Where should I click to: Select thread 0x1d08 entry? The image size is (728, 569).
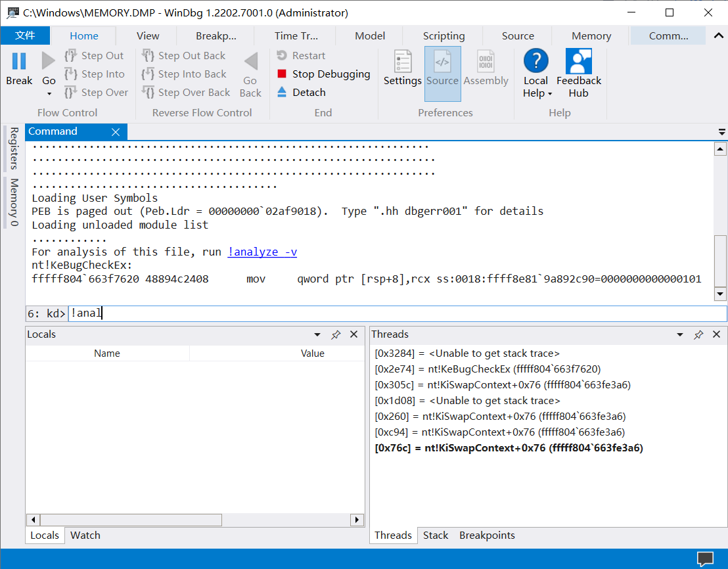(x=467, y=401)
